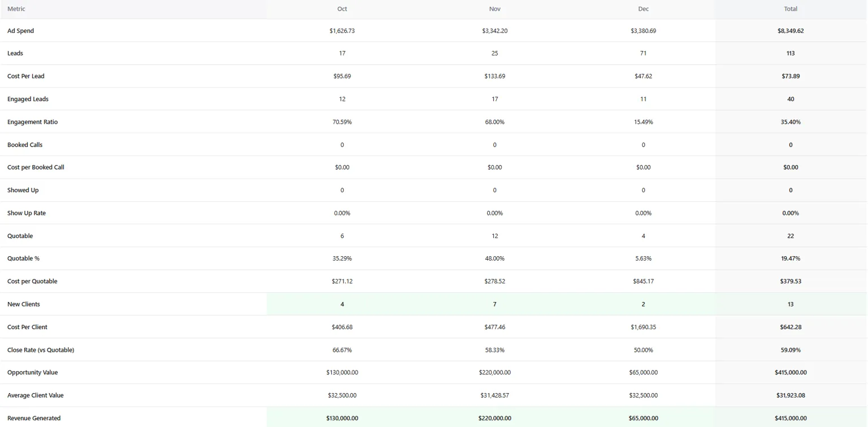The height and width of the screenshot is (427, 868).
Task: Click total quotable percentage 19.47%
Action: click(x=791, y=258)
